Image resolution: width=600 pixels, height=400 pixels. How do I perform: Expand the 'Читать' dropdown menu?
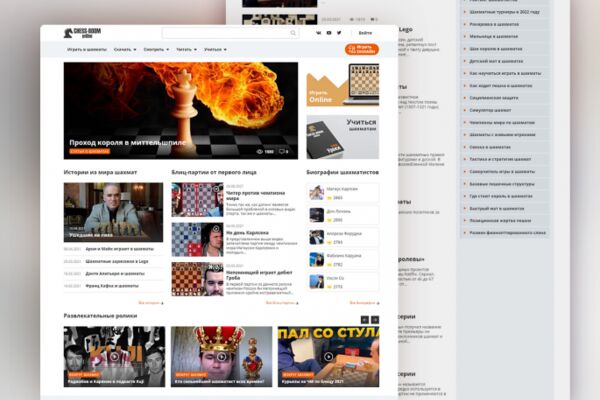[x=186, y=49]
